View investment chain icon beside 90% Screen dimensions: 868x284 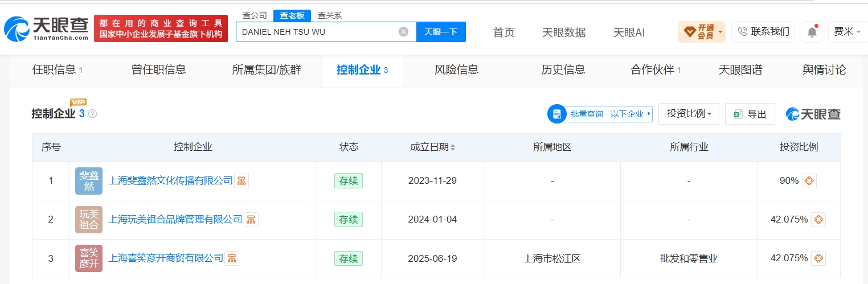tap(809, 181)
